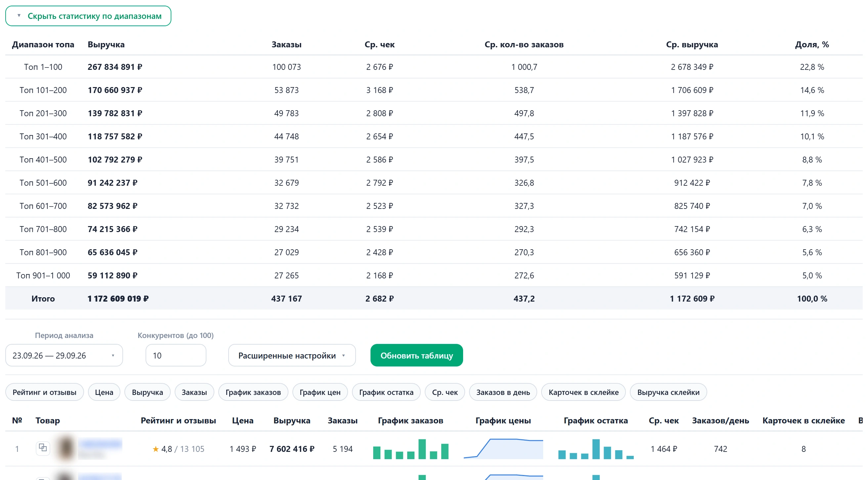868x480 pixels.
Task: Click the Товар column header
Action: pos(48,420)
